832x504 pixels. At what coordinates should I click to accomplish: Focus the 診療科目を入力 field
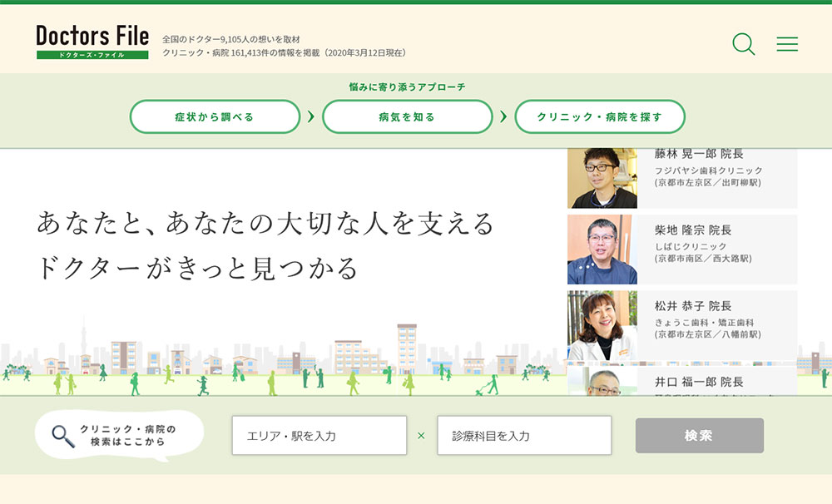point(524,436)
